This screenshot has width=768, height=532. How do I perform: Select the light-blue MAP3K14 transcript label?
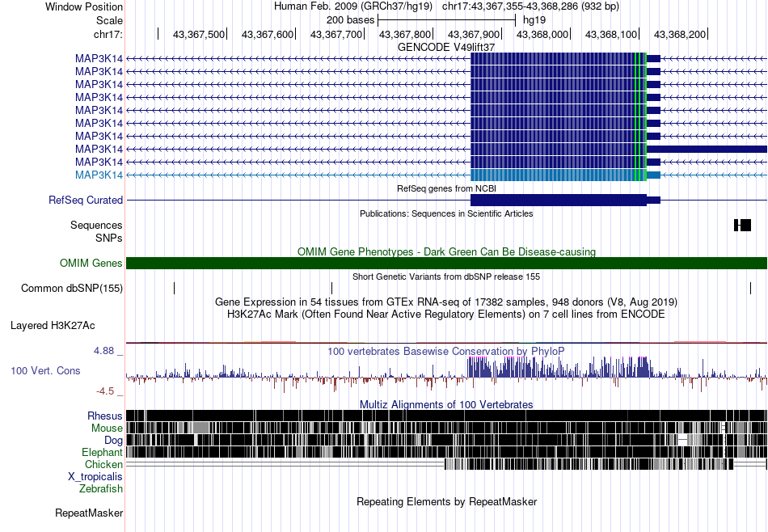point(99,175)
